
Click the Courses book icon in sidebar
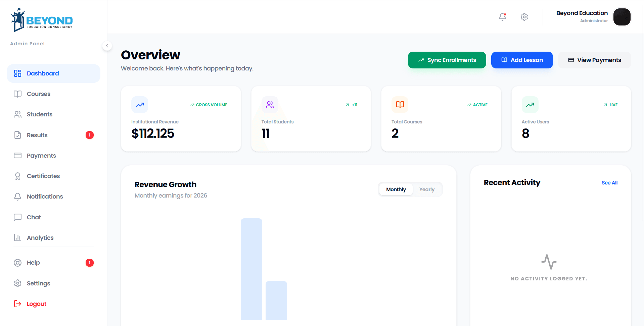coord(17,94)
